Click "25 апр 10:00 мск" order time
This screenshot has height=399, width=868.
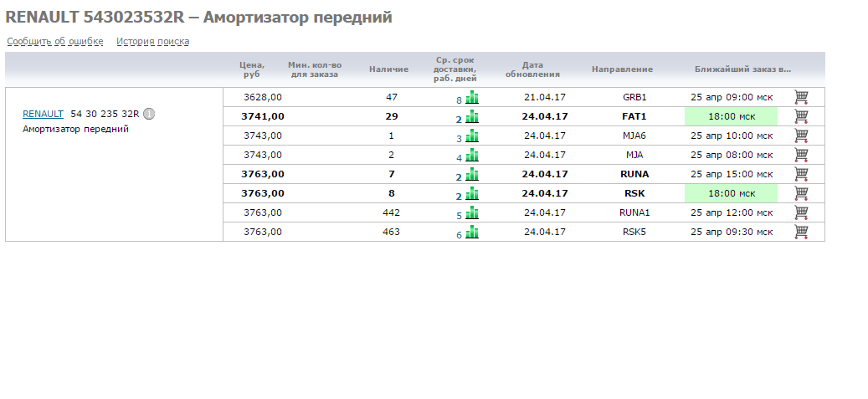click(732, 136)
